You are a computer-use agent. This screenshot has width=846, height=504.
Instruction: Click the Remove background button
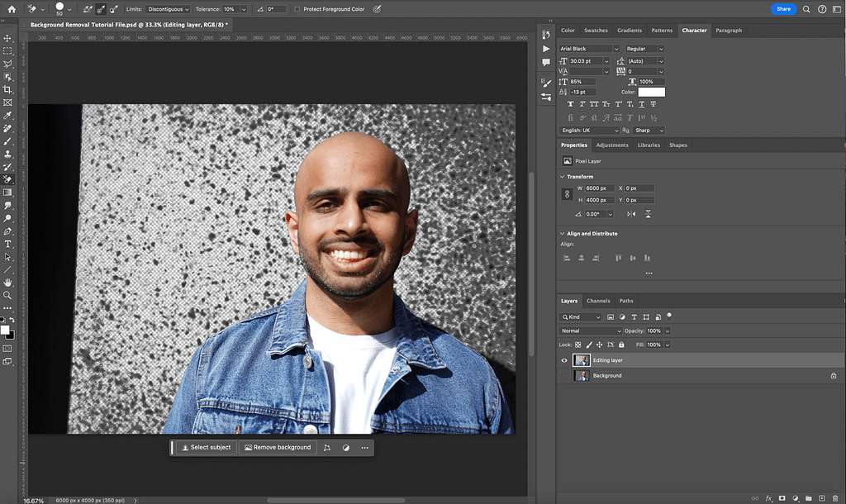[278, 447]
